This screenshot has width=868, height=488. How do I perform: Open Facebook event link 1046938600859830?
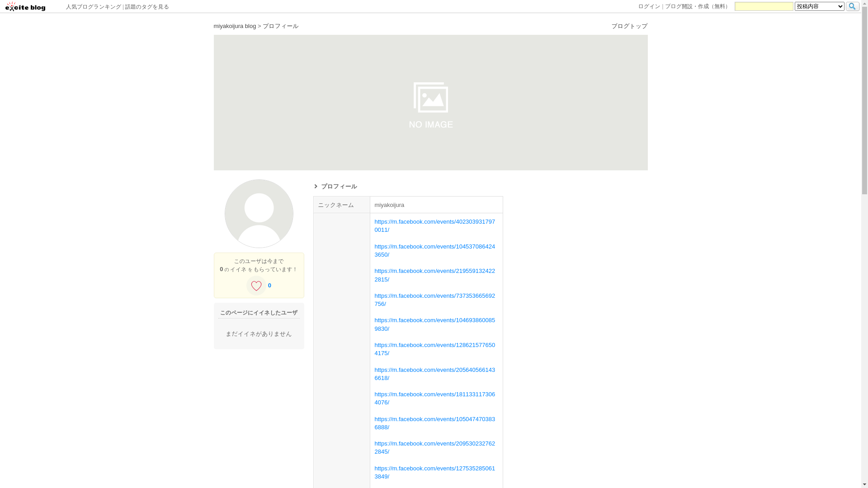click(434, 324)
